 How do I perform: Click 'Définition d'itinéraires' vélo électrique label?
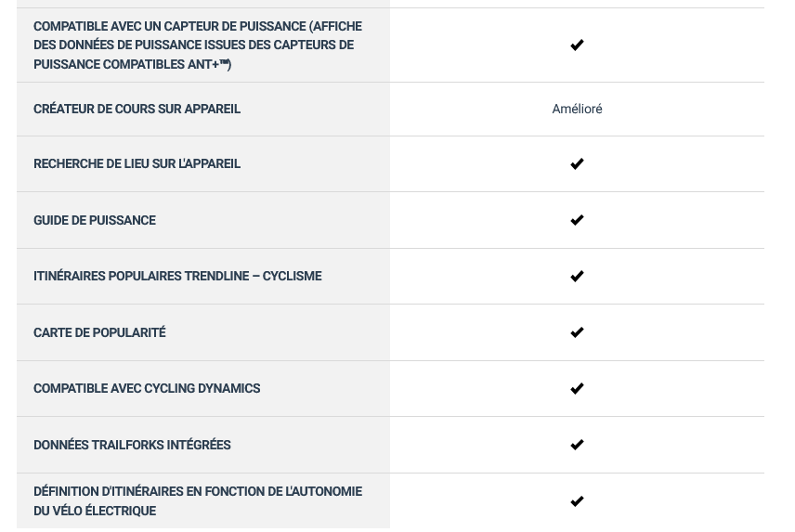(x=198, y=501)
